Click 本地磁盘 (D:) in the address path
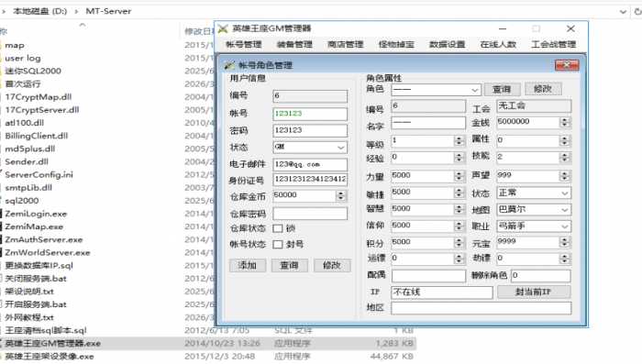Viewport: 642px width, 364px height. [40, 11]
